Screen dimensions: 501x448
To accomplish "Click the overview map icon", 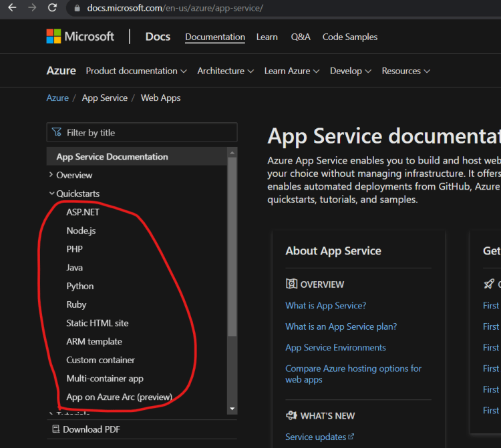I will click(291, 284).
